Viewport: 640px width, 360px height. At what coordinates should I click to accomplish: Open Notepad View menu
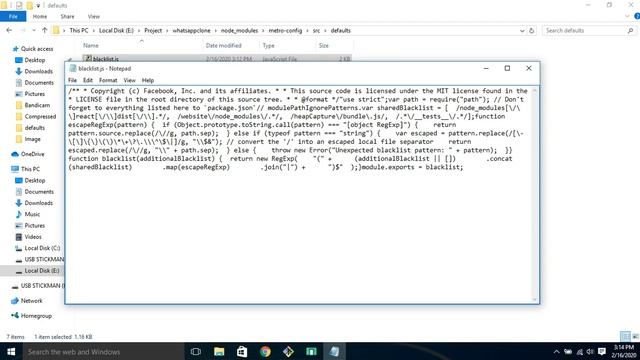[x=129, y=80]
